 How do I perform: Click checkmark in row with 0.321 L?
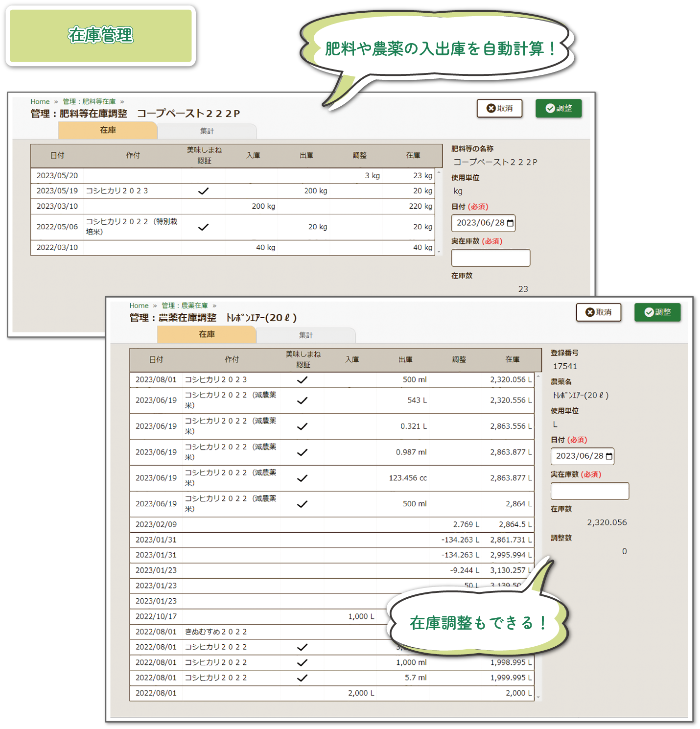303,426
